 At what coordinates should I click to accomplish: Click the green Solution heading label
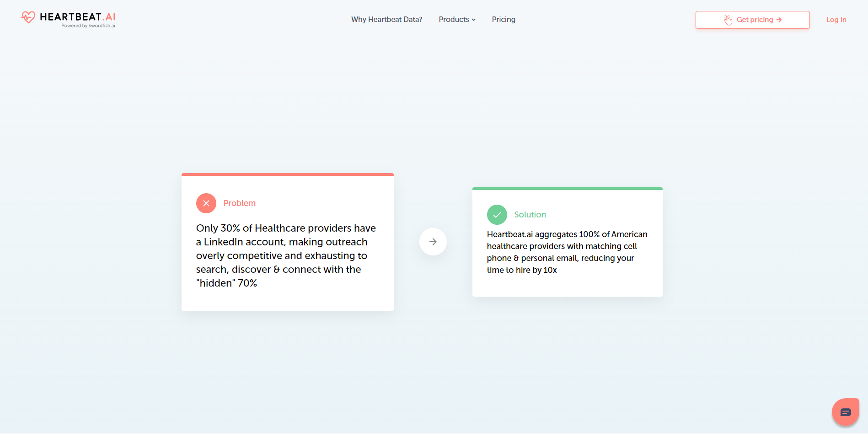tap(530, 215)
